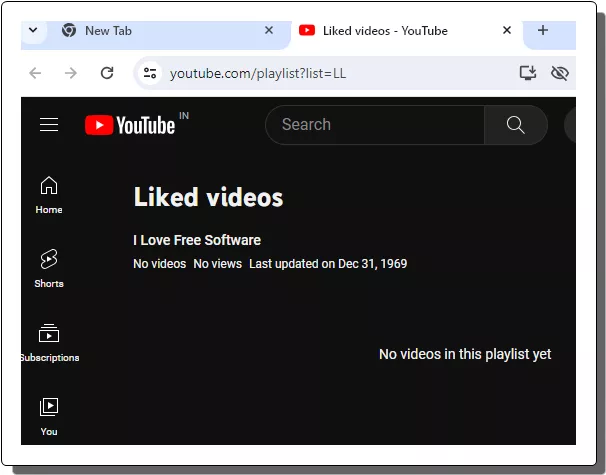Open the I Love Free Software channel link
The width and height of the screenshot is (606, 475).
tap(197, 240)
